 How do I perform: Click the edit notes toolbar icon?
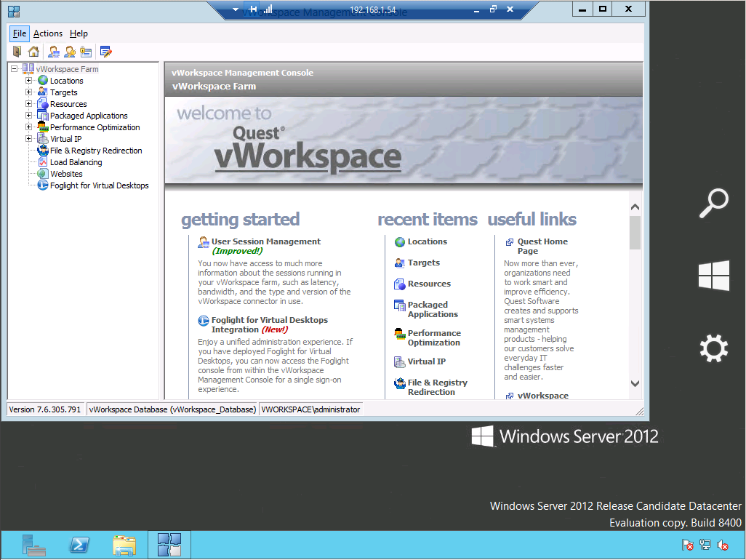click(x=106, y=52)
